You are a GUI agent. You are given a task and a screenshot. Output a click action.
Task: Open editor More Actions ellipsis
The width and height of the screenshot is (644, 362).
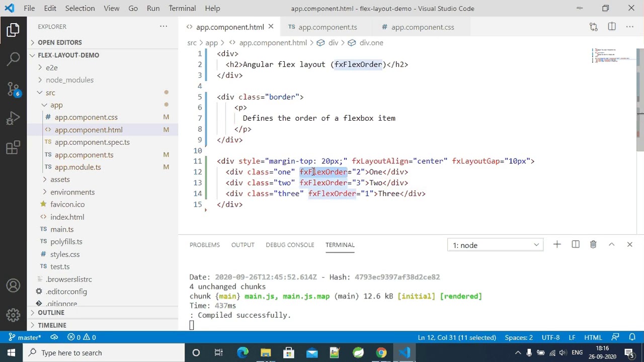630,27
